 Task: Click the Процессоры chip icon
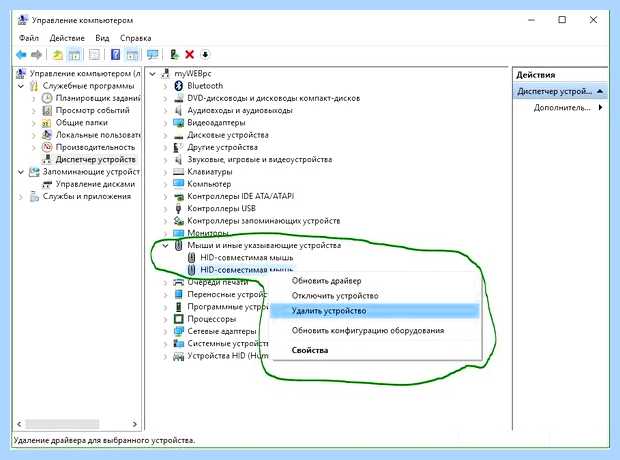(178, 319)
